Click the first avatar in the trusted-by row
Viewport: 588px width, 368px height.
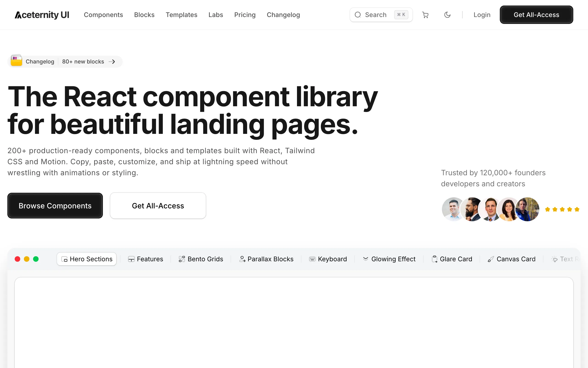point(453,209)
